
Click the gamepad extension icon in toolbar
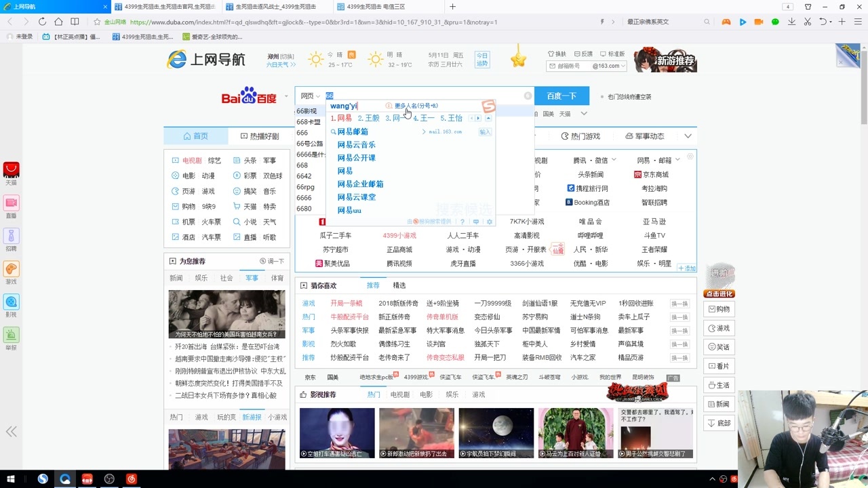tap(726, 22)
